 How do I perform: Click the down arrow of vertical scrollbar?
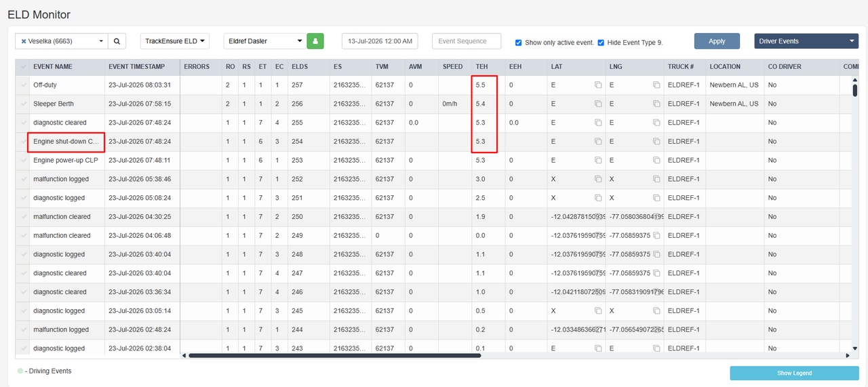point(855,348)
